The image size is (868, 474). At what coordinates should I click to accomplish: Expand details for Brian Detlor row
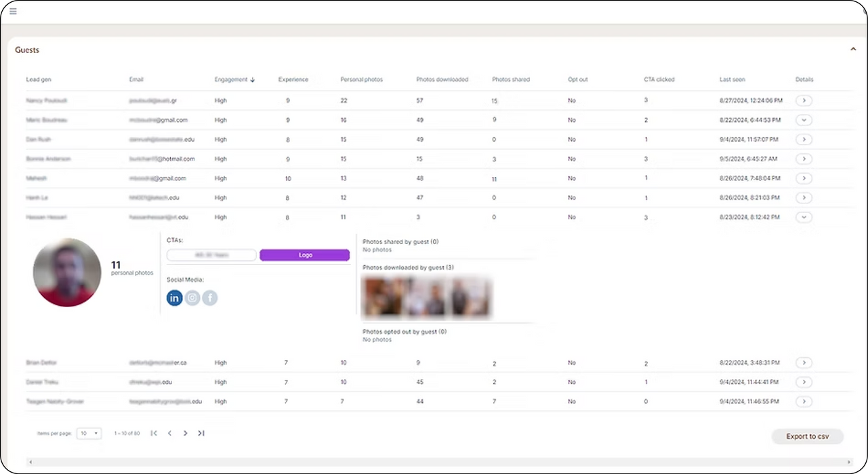804,363
